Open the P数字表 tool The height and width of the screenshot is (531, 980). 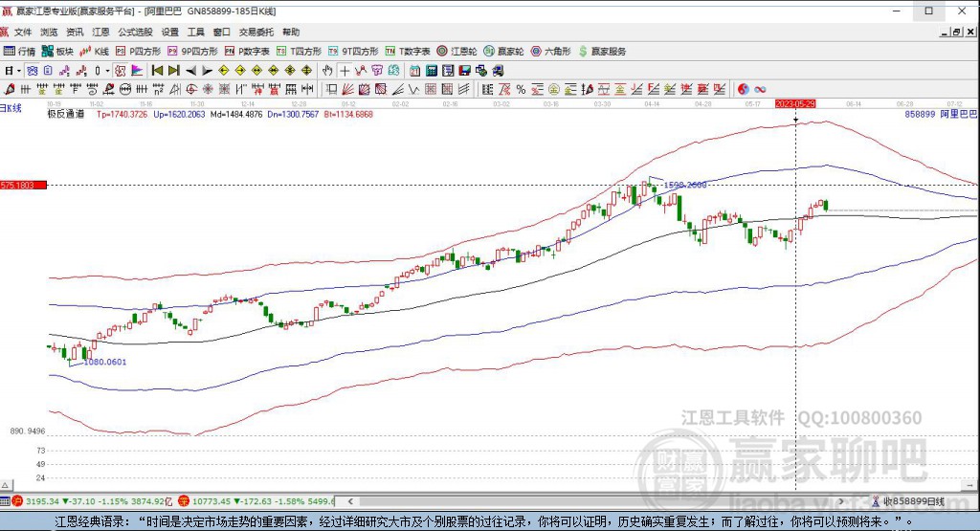click(247, 52)
